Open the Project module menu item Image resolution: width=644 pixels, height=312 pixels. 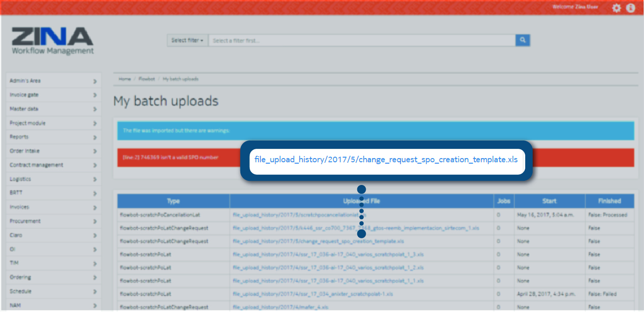coord(53,123)
